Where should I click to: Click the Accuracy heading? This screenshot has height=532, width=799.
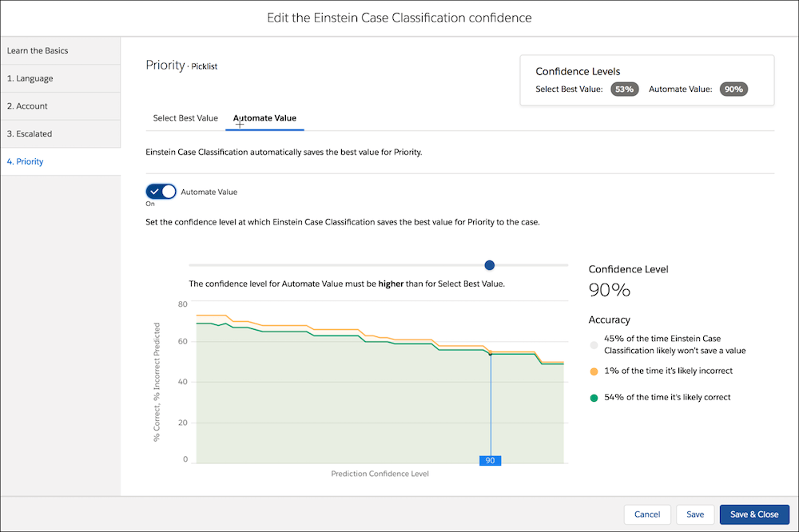point(610,320)
